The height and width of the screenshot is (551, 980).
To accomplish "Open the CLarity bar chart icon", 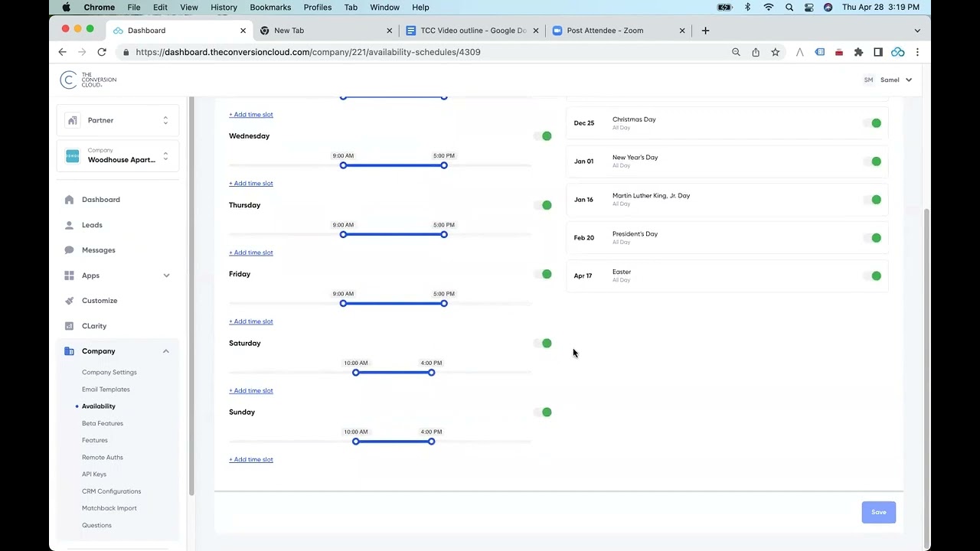I will click(x=70, y=326).
